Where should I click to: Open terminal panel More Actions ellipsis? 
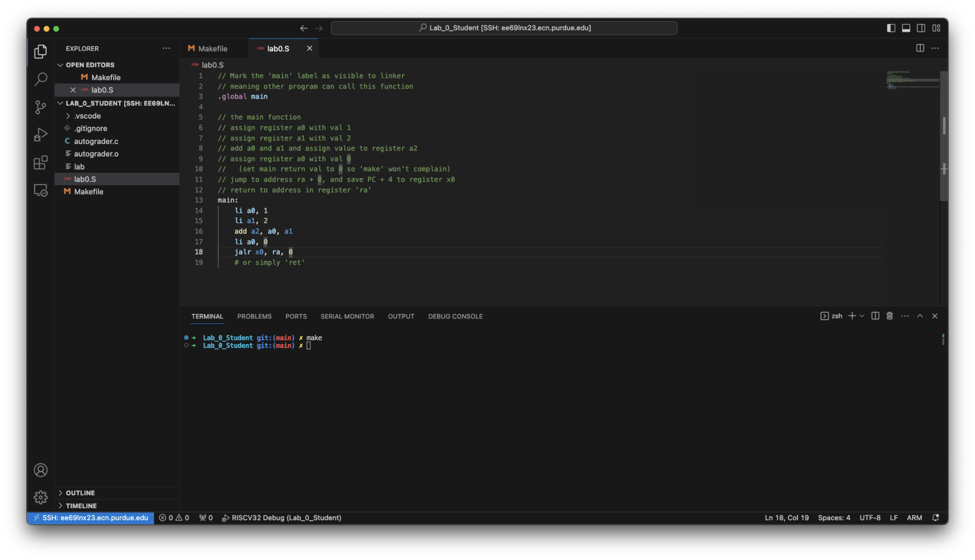(x=905, y=316)
